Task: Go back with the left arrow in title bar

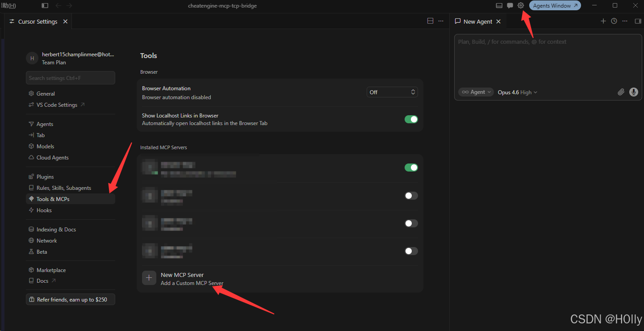Action: pos(58,6)
